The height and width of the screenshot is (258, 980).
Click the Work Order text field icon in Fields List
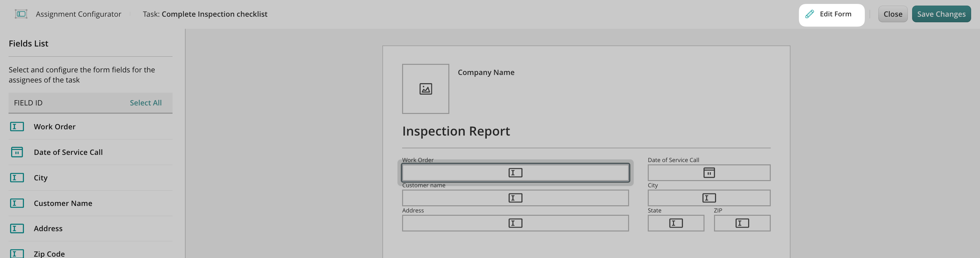point(17,126)
